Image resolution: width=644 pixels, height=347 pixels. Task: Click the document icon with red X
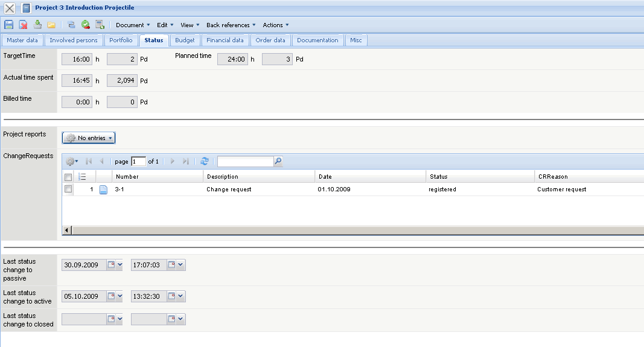tap(23, 25)
